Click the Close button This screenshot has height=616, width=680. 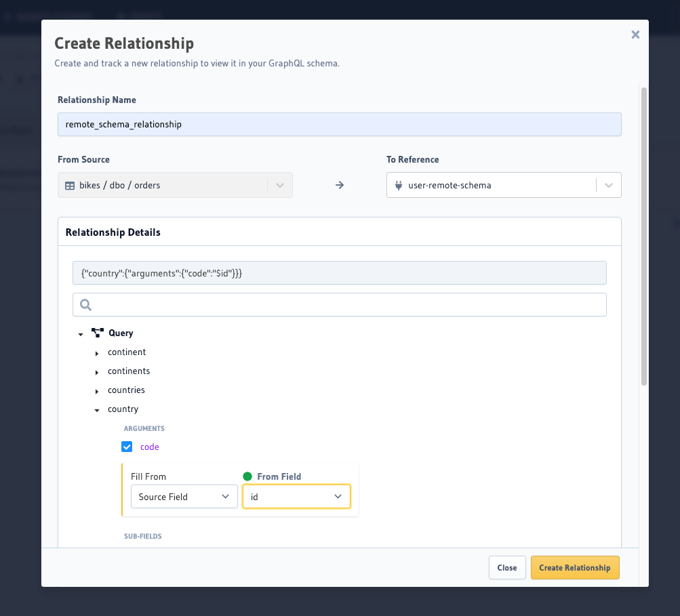[507, 567]
